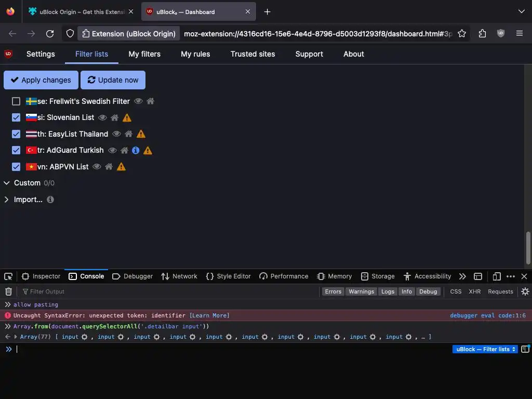The height and width of the screenshot is (399, 532).
Task: Reload the page with refresh icon
Action: pos(50,34)
